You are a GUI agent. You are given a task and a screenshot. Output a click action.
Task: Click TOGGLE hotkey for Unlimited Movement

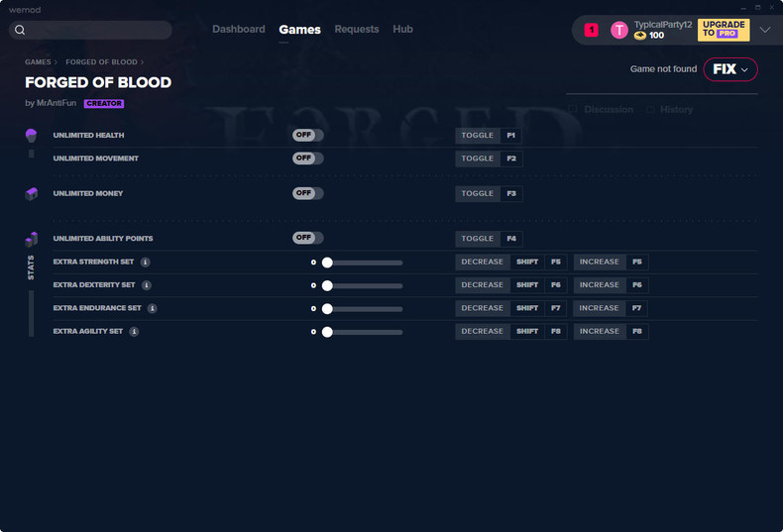click(478, 159)
